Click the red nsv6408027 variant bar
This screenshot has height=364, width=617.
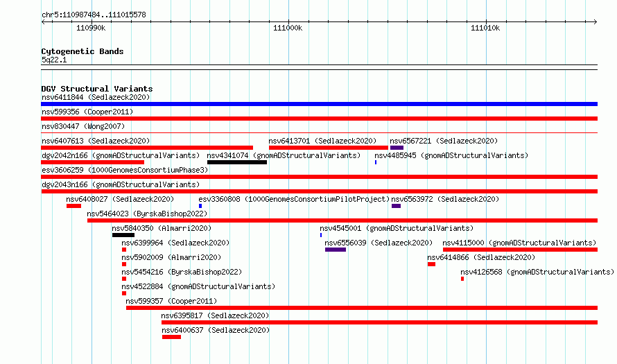click(x=73, y=206)
